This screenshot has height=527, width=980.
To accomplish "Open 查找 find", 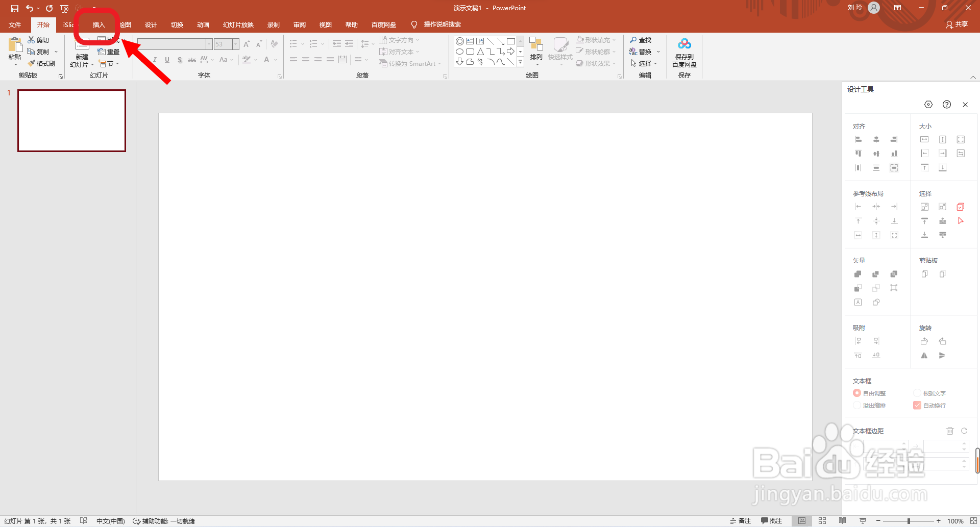I will (641, 40).
